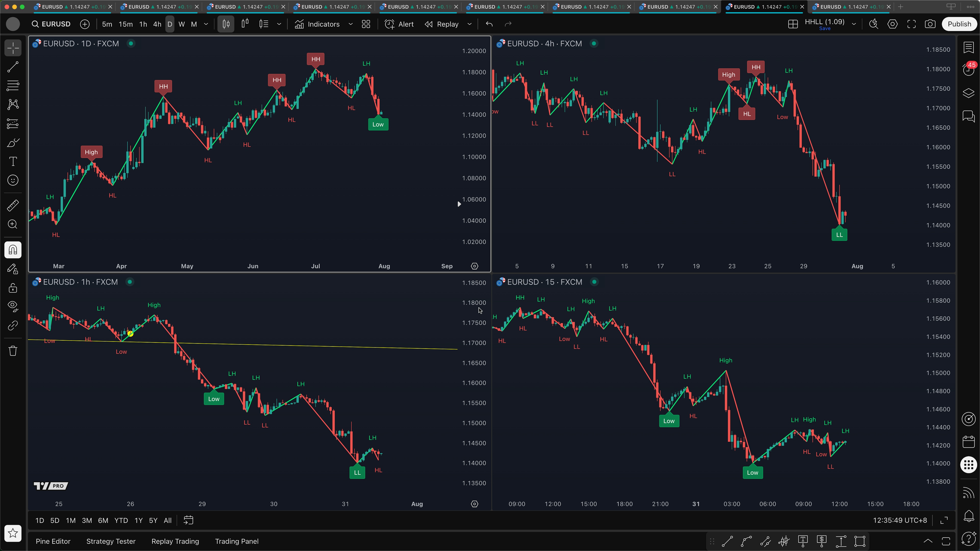Image resolution: width=980 pixels, height=551 pixels.
Task: Switch to the 4h timeframe
Action: click(x=157, y=24)
